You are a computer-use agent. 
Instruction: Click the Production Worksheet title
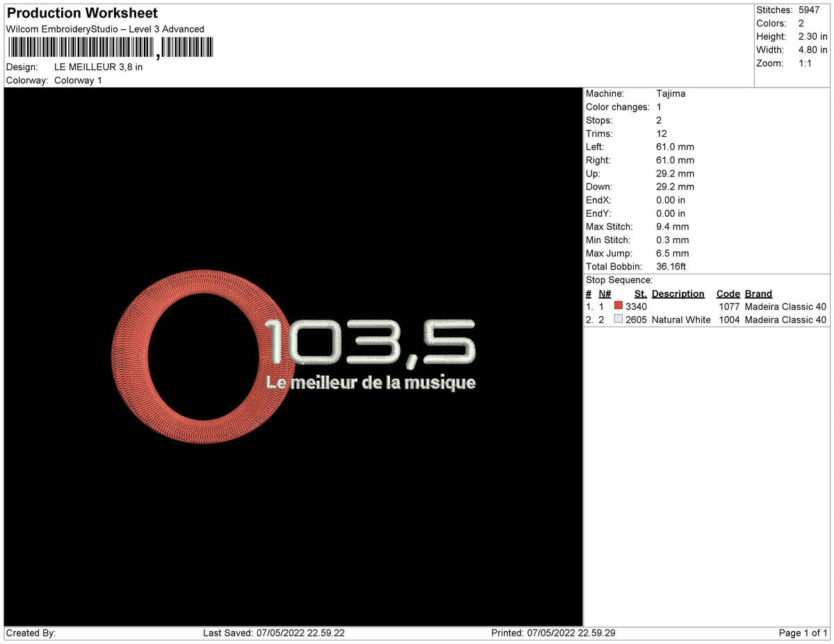click(82, 13)
